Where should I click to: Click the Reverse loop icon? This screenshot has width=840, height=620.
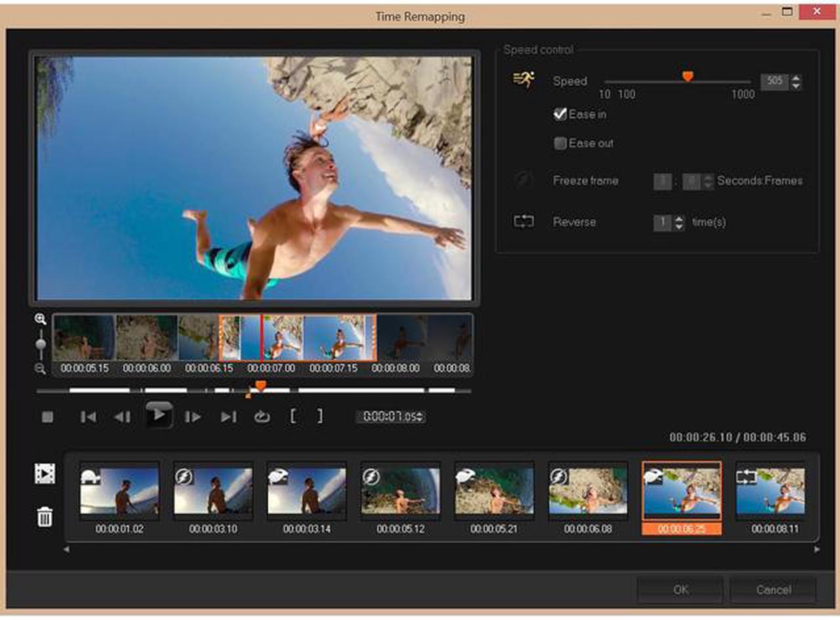click(x=524, y=222)
